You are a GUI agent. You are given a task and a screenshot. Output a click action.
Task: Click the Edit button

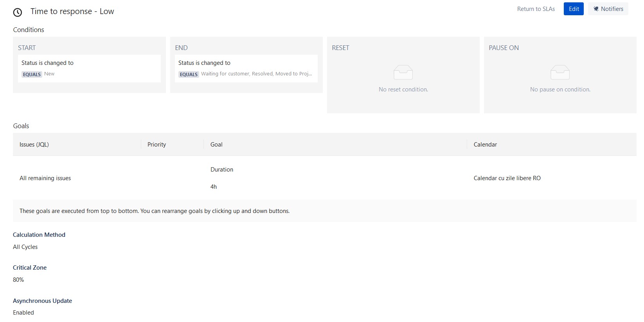[x=574, y=9]
